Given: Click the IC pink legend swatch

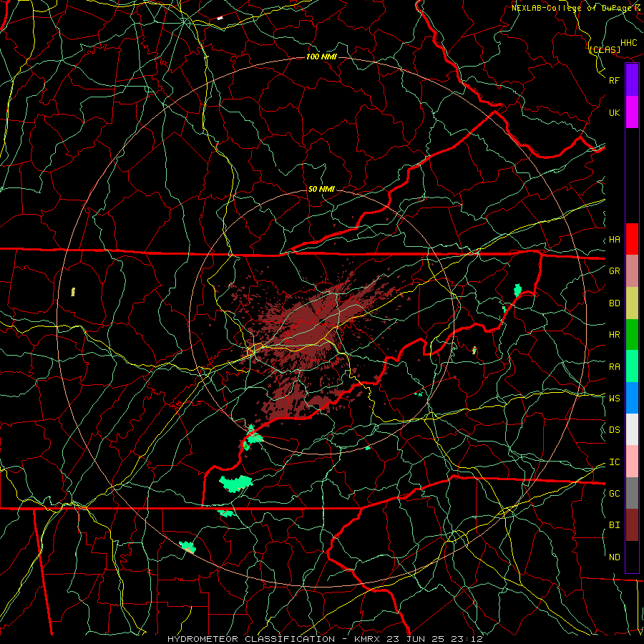Looking at the screenshot, I should [632, 462].
